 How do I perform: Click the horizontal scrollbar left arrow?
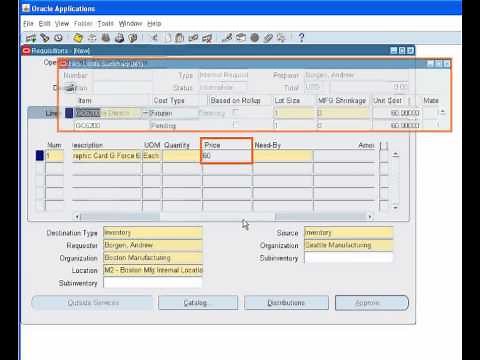tap(77, 217)
